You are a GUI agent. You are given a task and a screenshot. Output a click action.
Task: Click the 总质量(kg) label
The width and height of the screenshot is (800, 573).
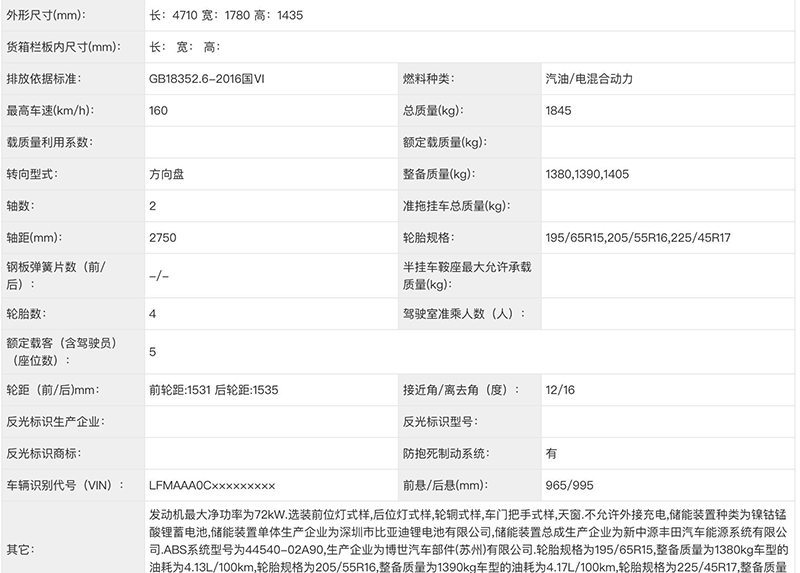[433, 110]
